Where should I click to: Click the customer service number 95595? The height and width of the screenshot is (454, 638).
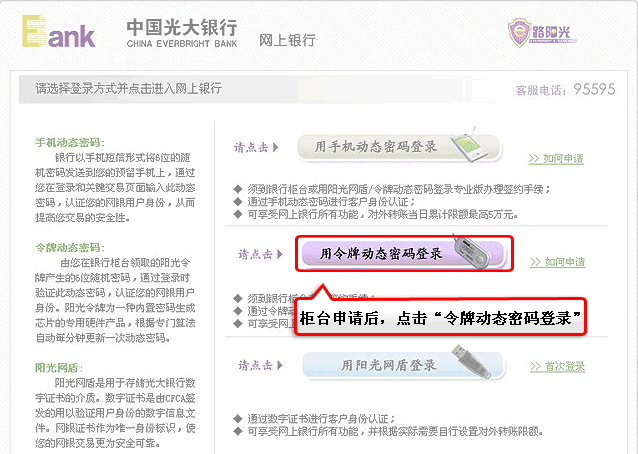(x=594, y=89)
